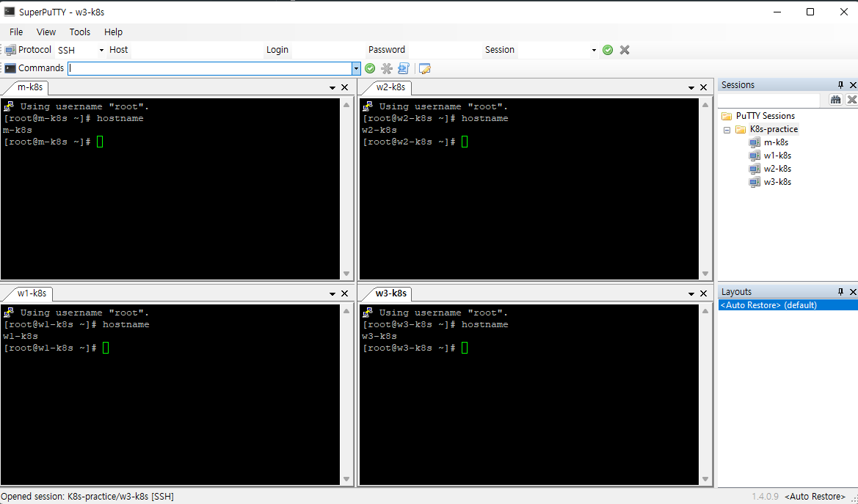Close the w3-k8s pane with its X
The image size is (858, 504).
[x=704, y=294]
